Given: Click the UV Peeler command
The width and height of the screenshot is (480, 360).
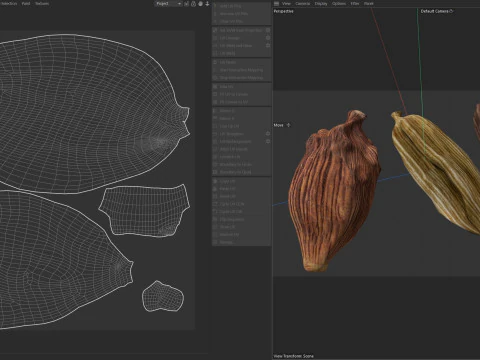Looking at the screenshot, I should coord(241,62).
